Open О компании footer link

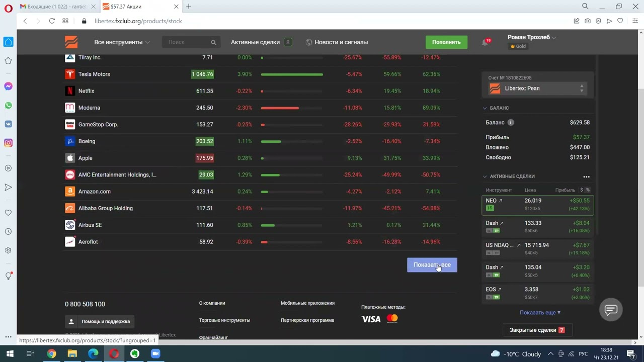(212, 303)
